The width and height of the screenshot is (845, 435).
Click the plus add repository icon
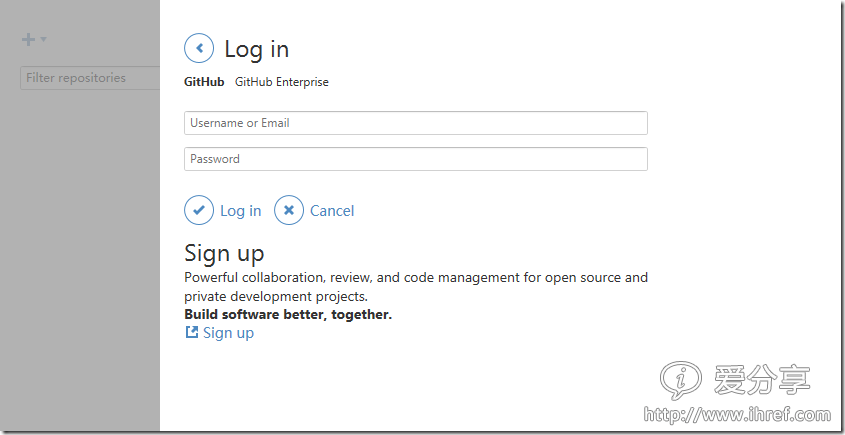coord(28,39)
